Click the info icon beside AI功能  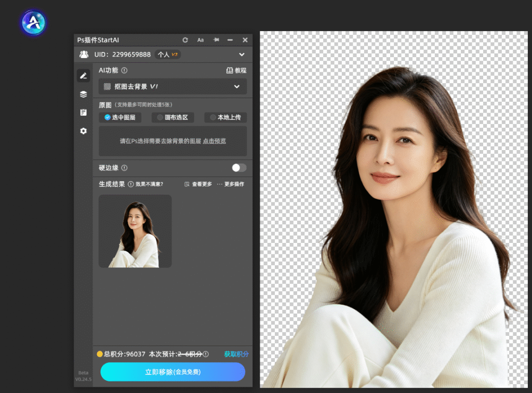pyautogui.click(x=125, y=71)
